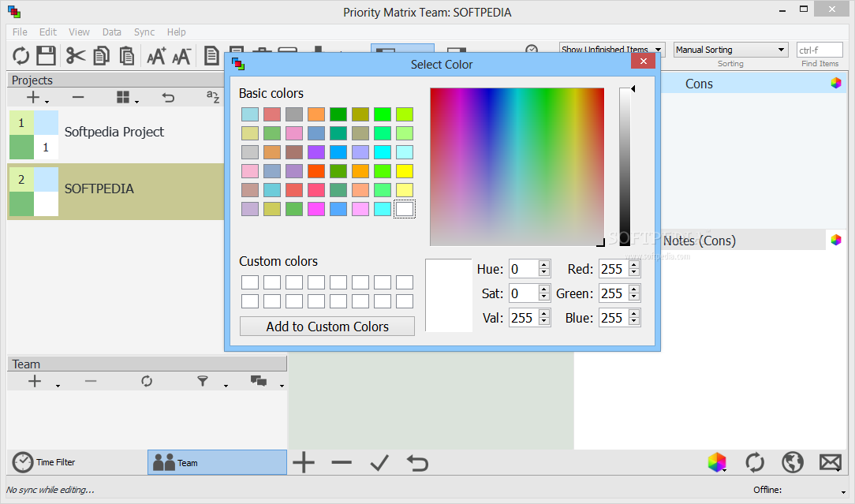This screenshot has height=504, width=855.
Task: Open the Help menu
Action: tap(176, 32)
